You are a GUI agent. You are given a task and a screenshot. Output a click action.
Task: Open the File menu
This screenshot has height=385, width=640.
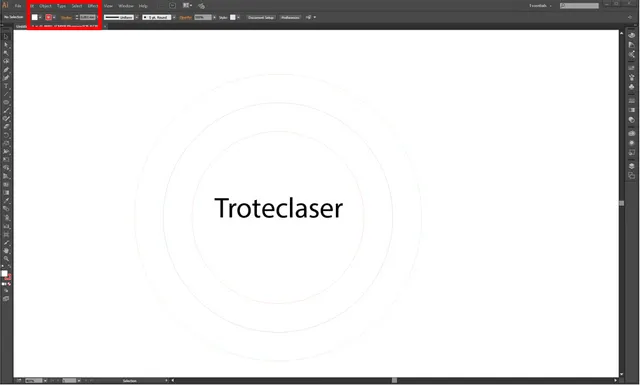pyautogui.click(x=18, y=6)
